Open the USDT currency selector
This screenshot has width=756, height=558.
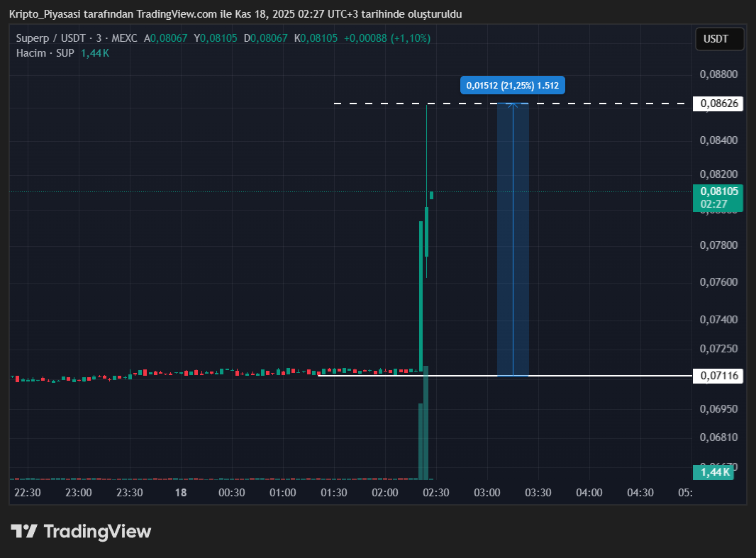pyautogui.click(x=720, y=39)
